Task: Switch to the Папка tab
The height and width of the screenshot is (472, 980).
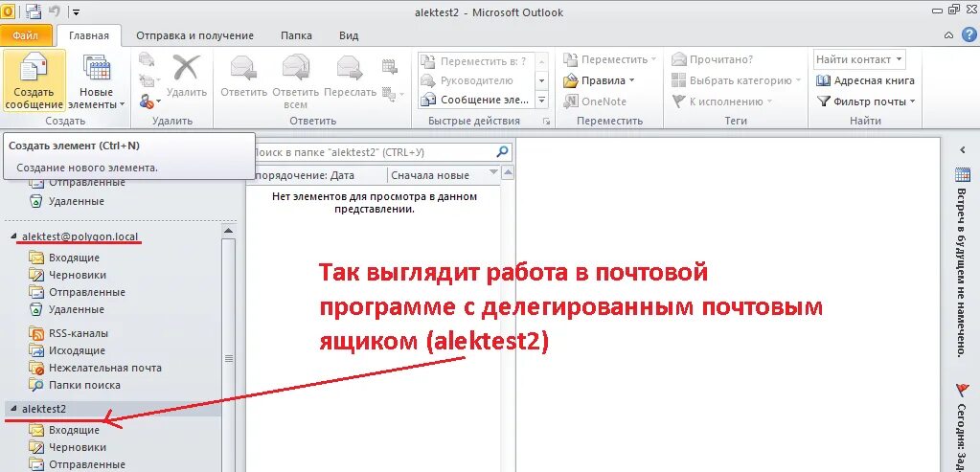Action: pos(296,35)
